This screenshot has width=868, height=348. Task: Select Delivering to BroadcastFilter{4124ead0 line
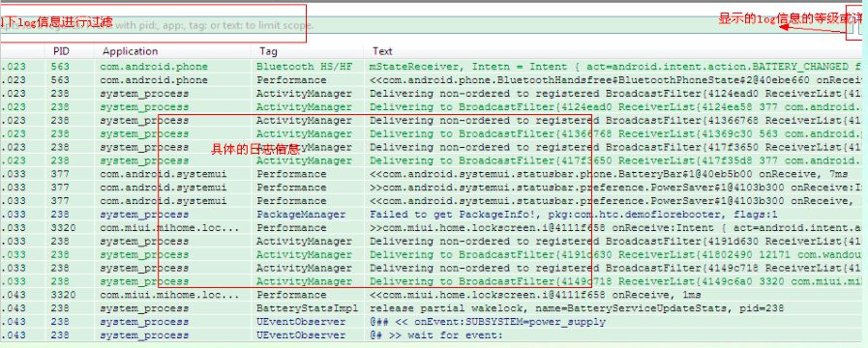[x=615, y=106]
